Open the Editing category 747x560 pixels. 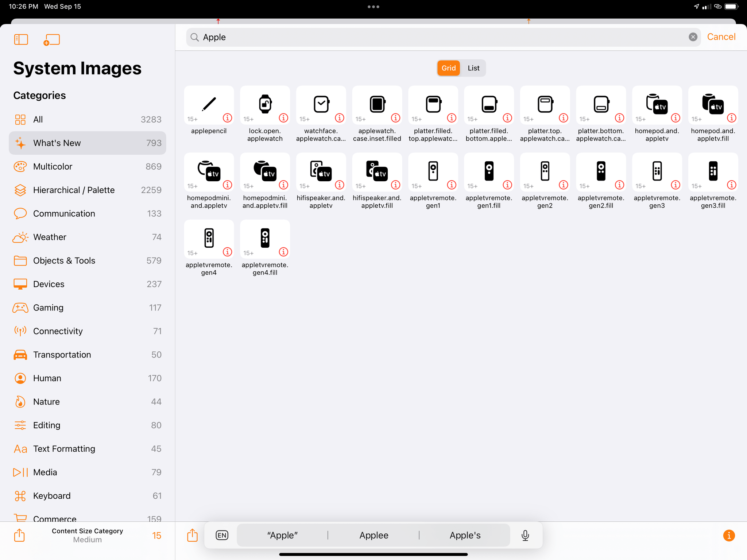click(88, 425)
